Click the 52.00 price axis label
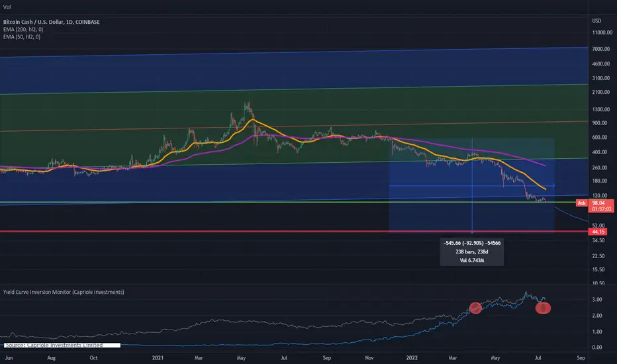The image size is (617, 364). [x=598, y=226]
